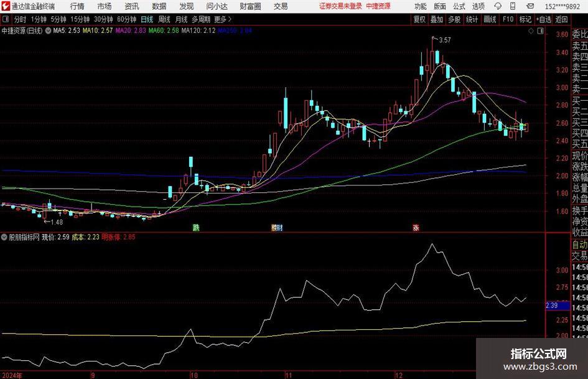This screenshot has width=588, height=379.
Task: Open the customer service headset icon
Action: pyautogui.click(x=498, y=6)
